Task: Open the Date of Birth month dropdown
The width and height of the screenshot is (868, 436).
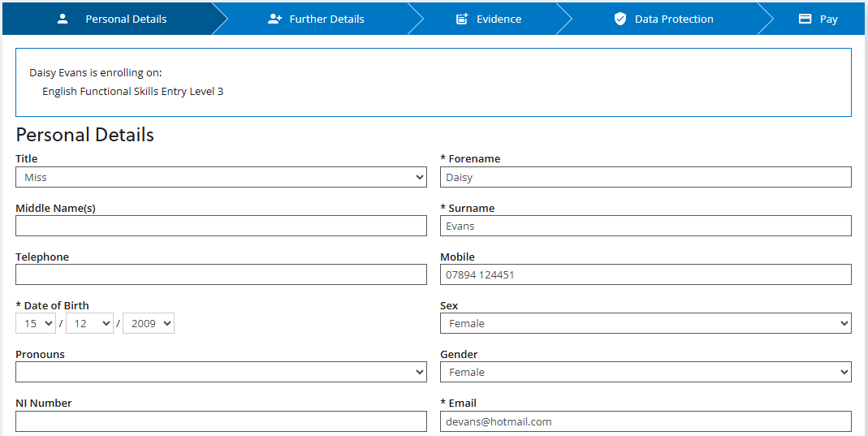Action: pyautogui.click(x=89, y=323)
